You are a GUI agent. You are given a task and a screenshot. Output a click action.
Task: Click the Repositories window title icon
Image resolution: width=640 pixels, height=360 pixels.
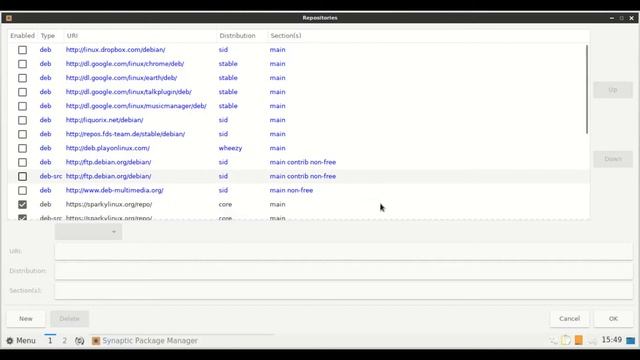click(x=9, y=18)
